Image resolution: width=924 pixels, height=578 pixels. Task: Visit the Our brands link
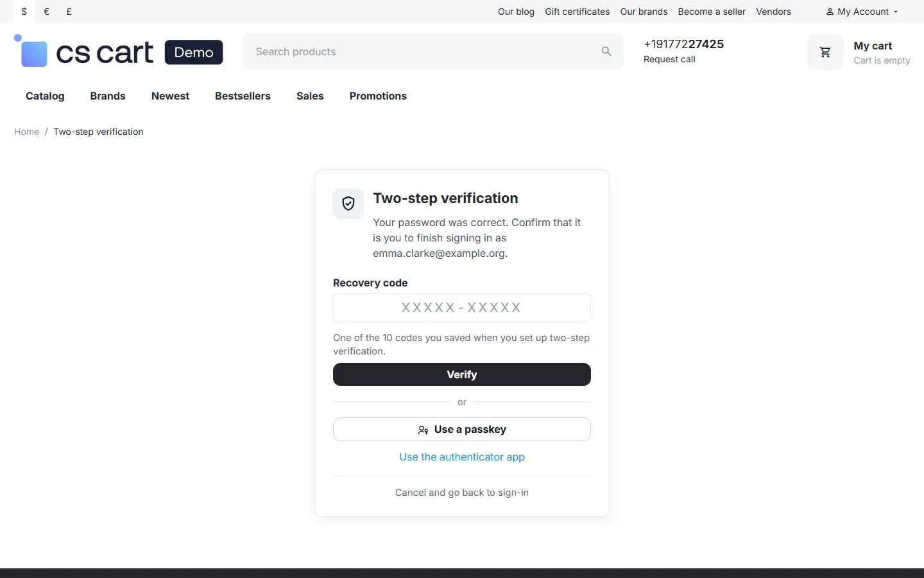tap(644, 12)
